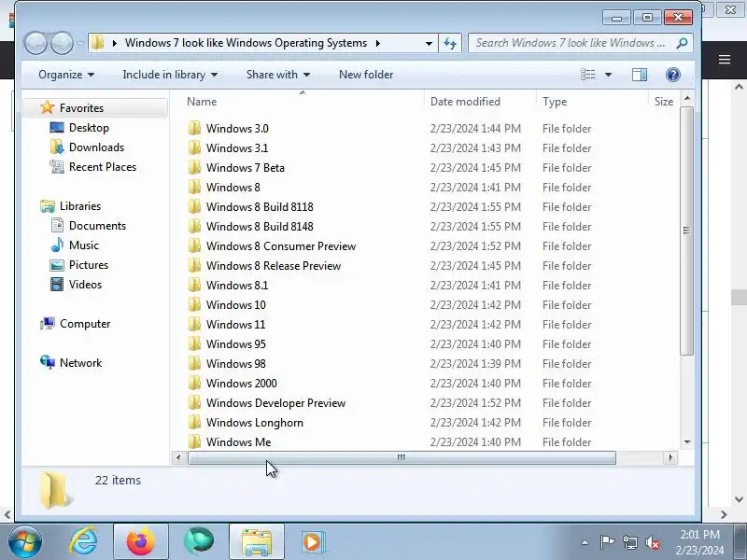Select the Windows 8 Build 8118 name
This screenshot has width=747, height=560.
pyautogui.click(x=260, y=207)
